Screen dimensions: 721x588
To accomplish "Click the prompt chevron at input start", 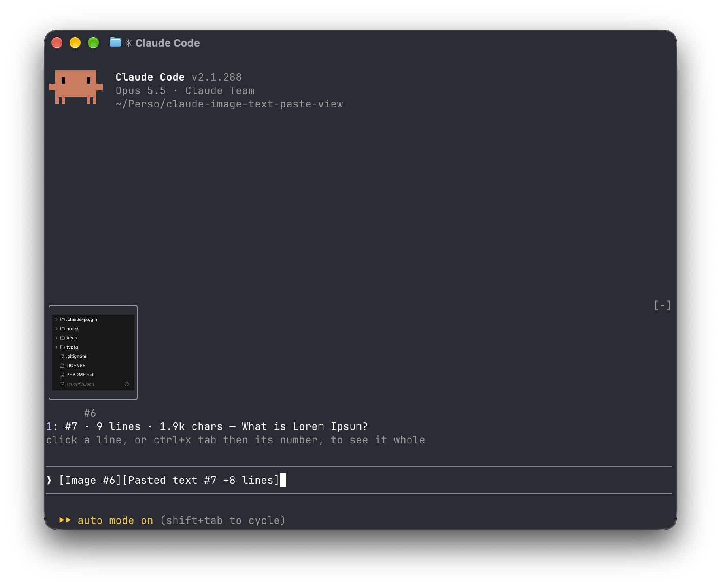I will coord(49,480).
